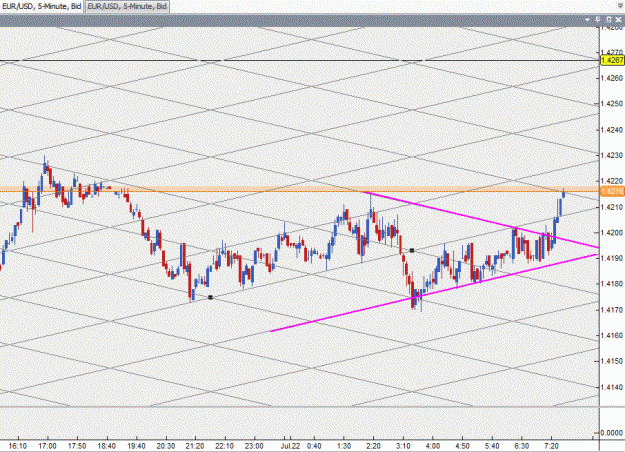The image size is (625, 452).
Task: Close the chart panel with the X
Action: click(x=619, y=20)
